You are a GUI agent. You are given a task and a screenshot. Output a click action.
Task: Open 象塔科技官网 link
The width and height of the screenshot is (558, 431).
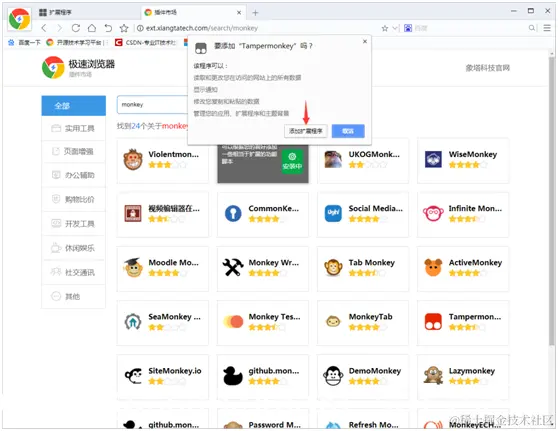pyautogui.click(x=487, y=68)
